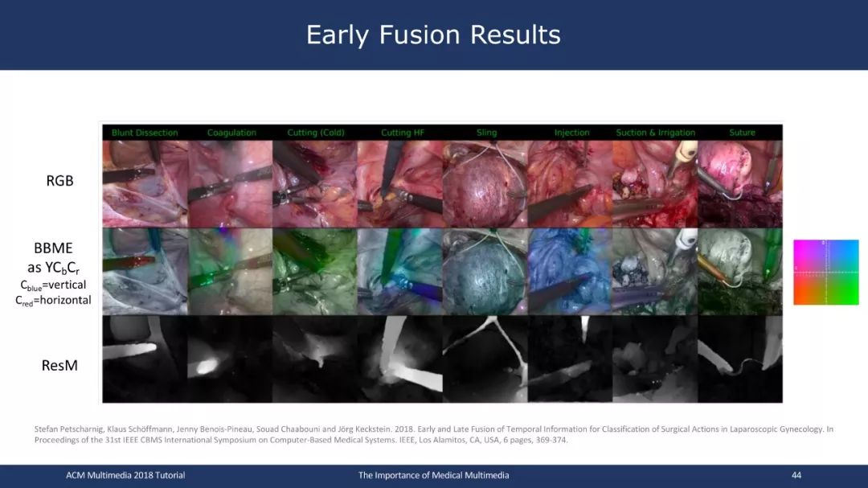Click the Blunt Dissection RGB image

(145, 183)
